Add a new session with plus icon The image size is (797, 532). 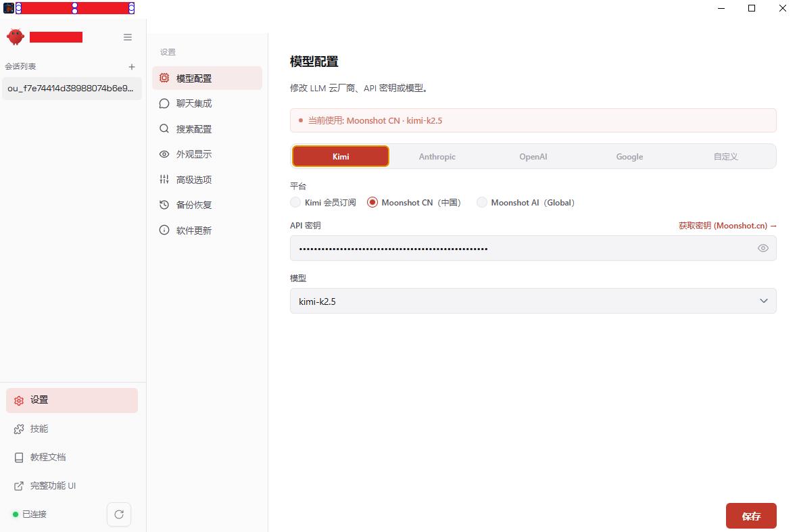pyautogui.click(x=132, y=67)
